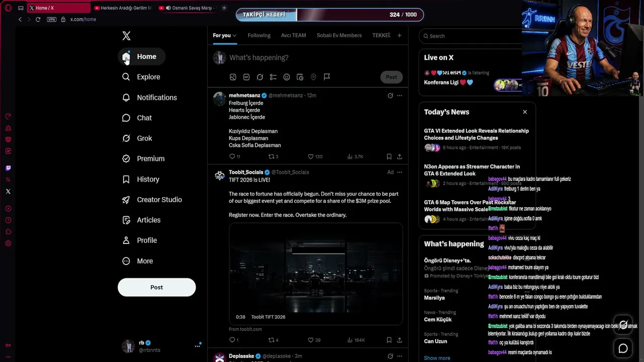Screen dimensions: 644x362
Task: Click the composer's small Post button
Action: click(x=391, y=77)
